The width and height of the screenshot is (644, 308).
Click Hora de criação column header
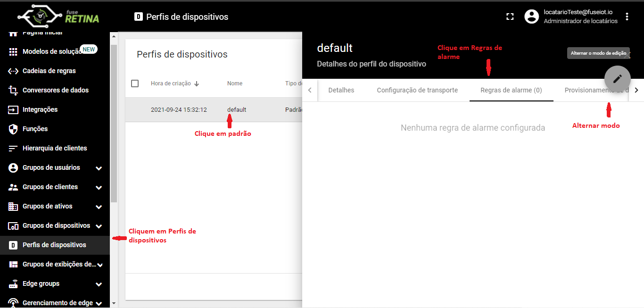pos(171,83)
